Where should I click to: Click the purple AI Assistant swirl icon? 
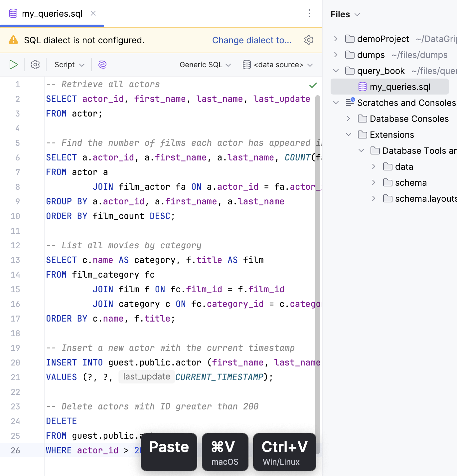(102, 65)
